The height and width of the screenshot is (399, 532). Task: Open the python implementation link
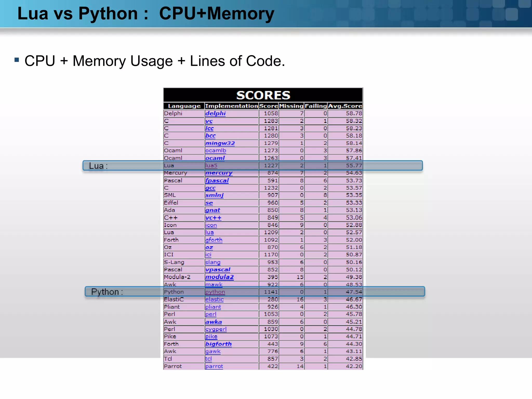pos(215,292)
